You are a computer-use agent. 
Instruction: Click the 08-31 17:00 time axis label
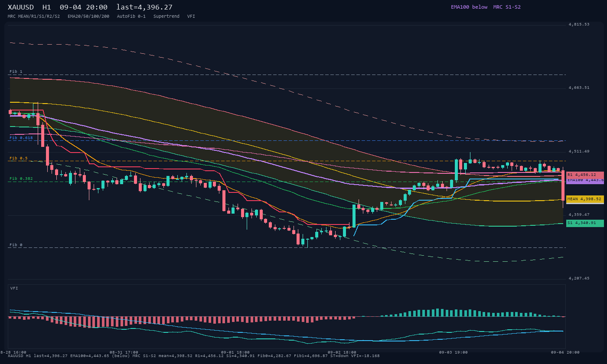(x=124, y=352)
